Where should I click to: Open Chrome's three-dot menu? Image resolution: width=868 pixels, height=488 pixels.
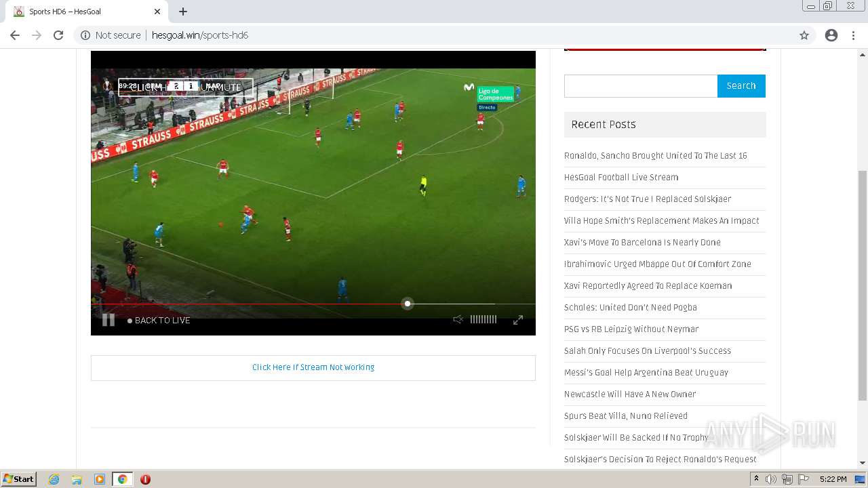[853, 35]
